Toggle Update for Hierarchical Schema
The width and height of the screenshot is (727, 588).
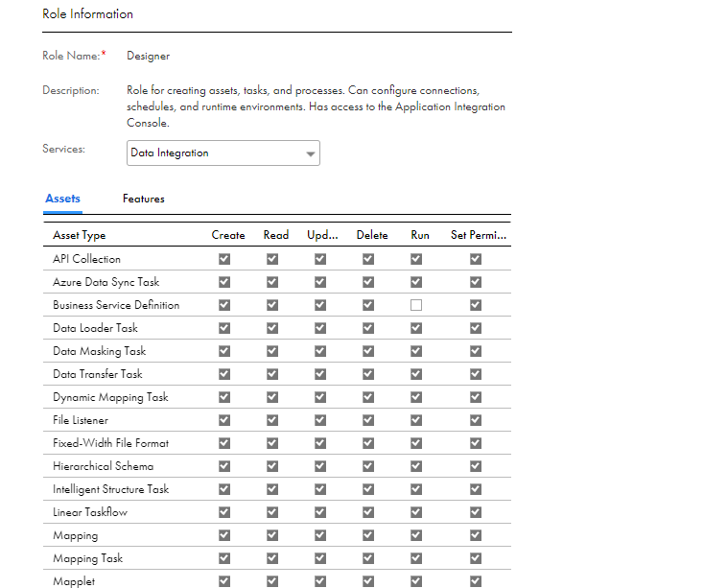point(320,466)
